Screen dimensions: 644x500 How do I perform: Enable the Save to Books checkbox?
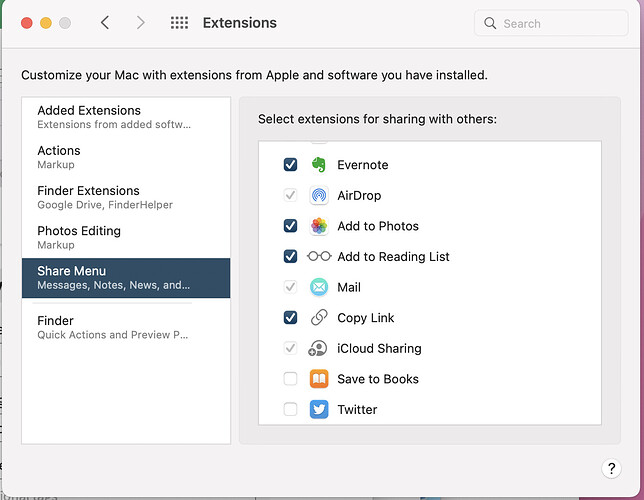[x=290, y=379]
